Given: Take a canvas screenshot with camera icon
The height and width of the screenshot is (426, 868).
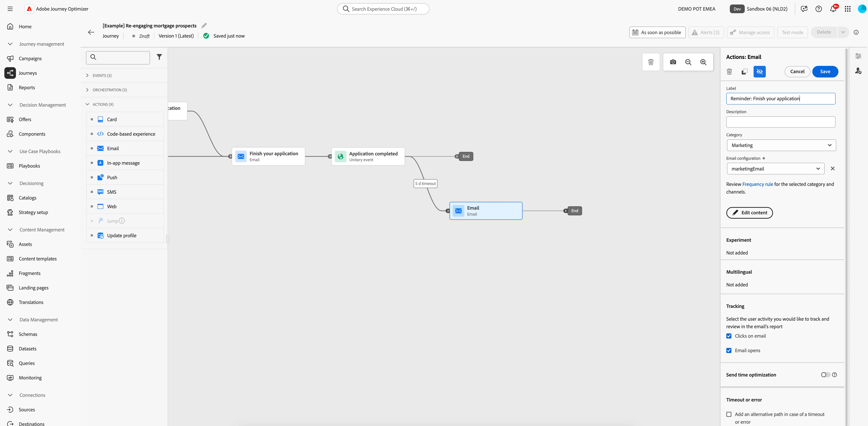Looking at the screenshot, I should [673, 62].
